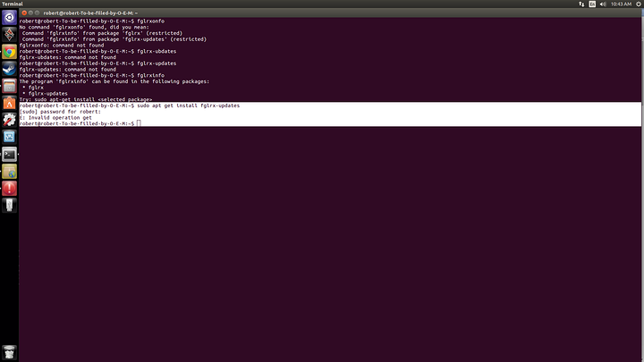The height and width of the screenshot is (362, 644).
Task: Launch the solitaire card game in dock
Action: click(x=9, y=35)
